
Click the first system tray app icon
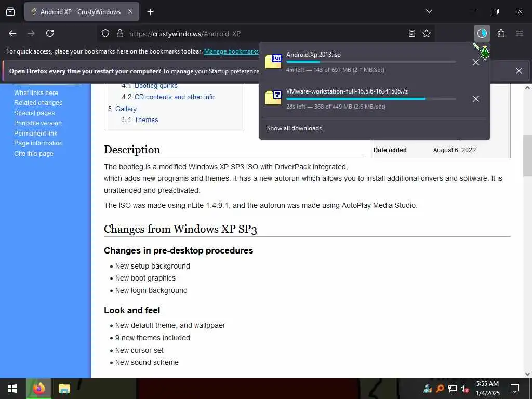click(428, 389)
